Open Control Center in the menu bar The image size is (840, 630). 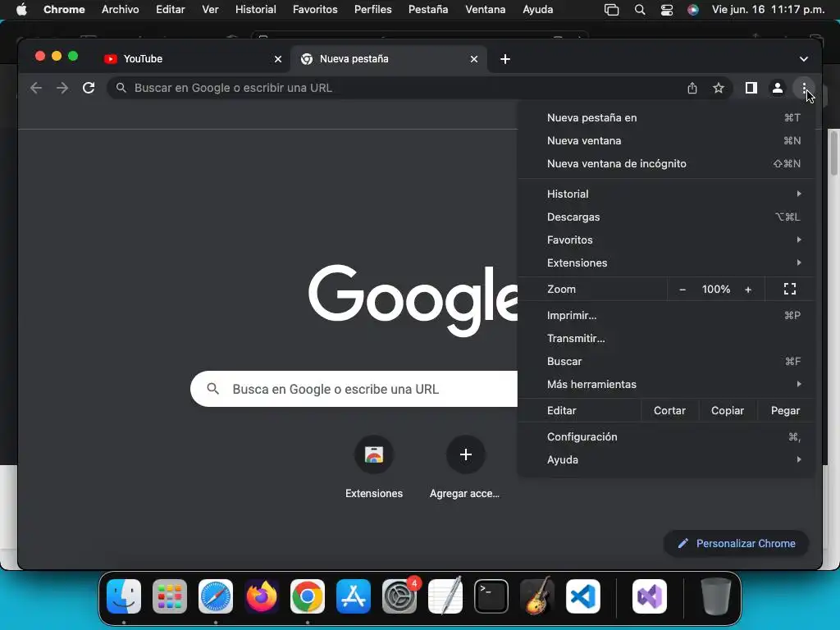666,10
